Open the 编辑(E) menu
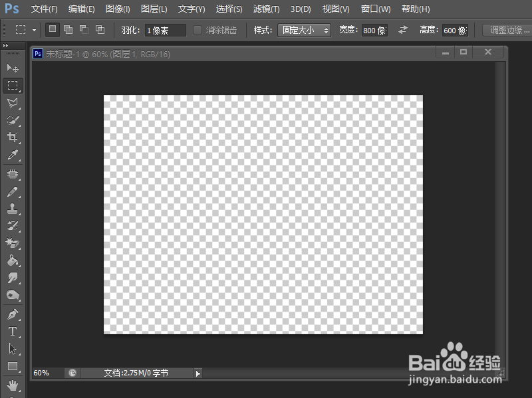The width and height of the screenshot is (532, 398). [x=81, y=9]
